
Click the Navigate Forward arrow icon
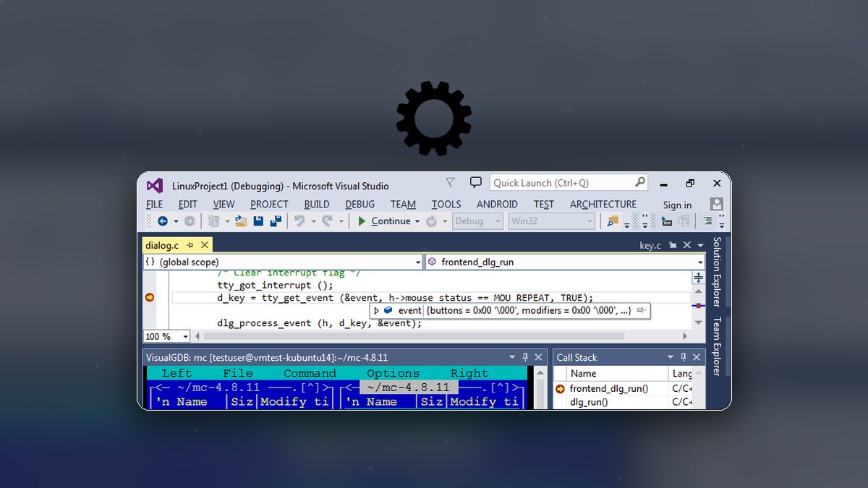[x=190, y=221]
